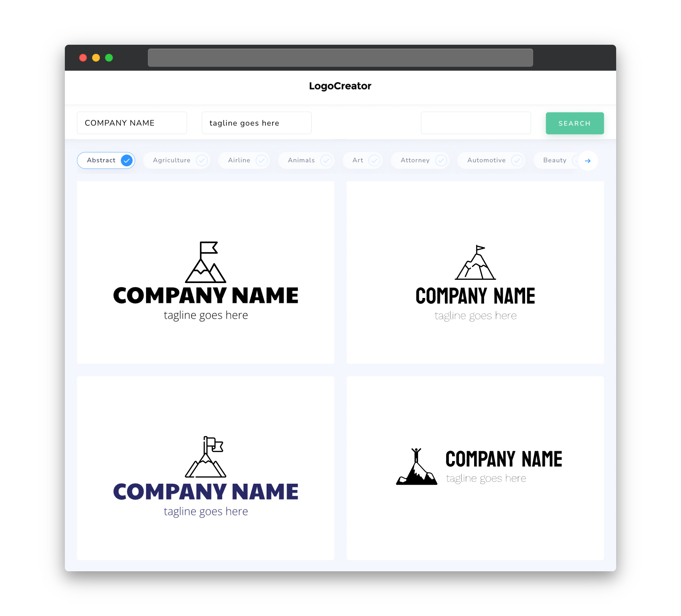This screenshot has width=681, height=616.
Task: Click the Agriculture filter label
Action: point(172,160)
